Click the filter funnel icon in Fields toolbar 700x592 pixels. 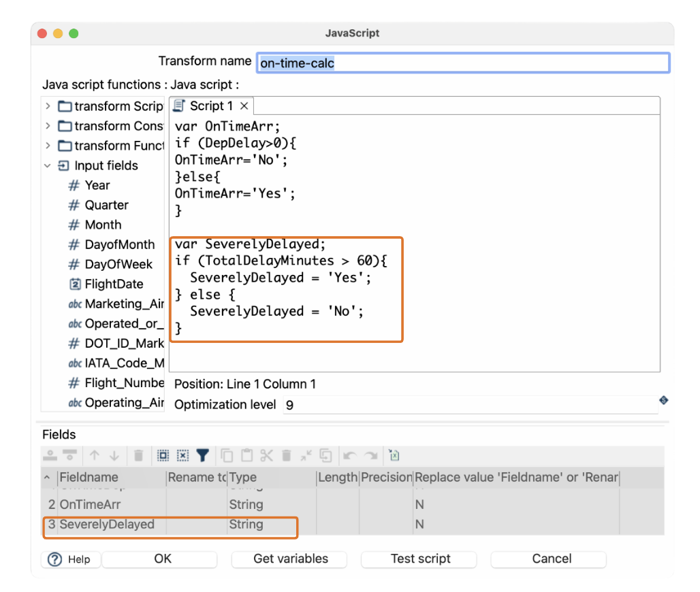(x=203, y=455)
